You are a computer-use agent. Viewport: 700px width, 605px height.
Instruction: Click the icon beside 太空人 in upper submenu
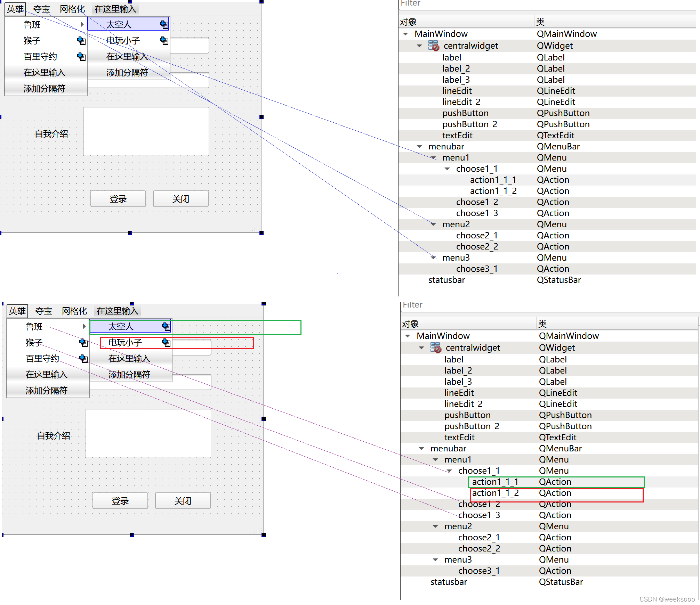tap(164, 24)
